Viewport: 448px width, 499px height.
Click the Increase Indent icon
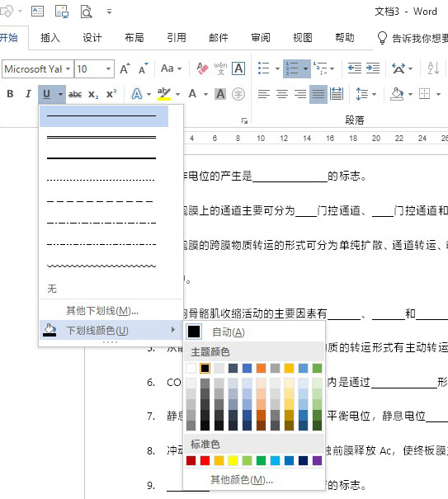tap(373, 68)
